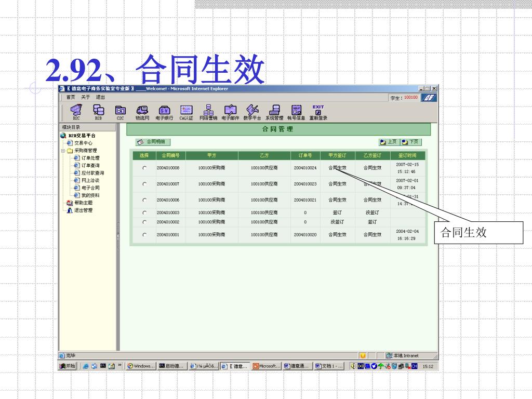Click 签订时间 column header
This screenshot has width=532, height=399.
click(407, 155)
